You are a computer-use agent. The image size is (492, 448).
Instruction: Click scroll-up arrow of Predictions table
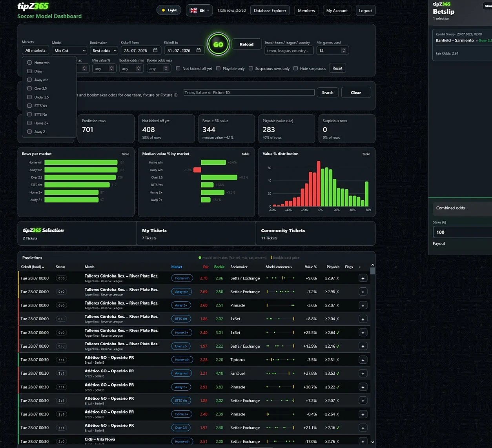point(373,265)
